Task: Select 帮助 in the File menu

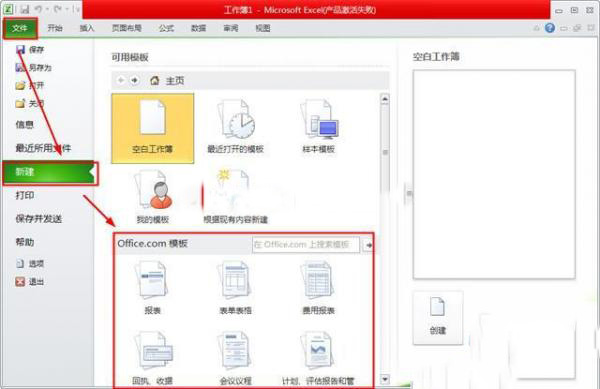Action: point(25,242)
